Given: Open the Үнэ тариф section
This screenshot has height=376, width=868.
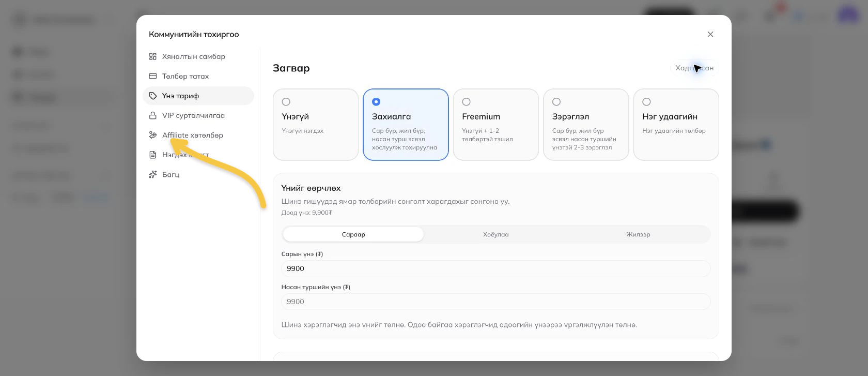Looking at the screenshot, I should click(198, 96).
